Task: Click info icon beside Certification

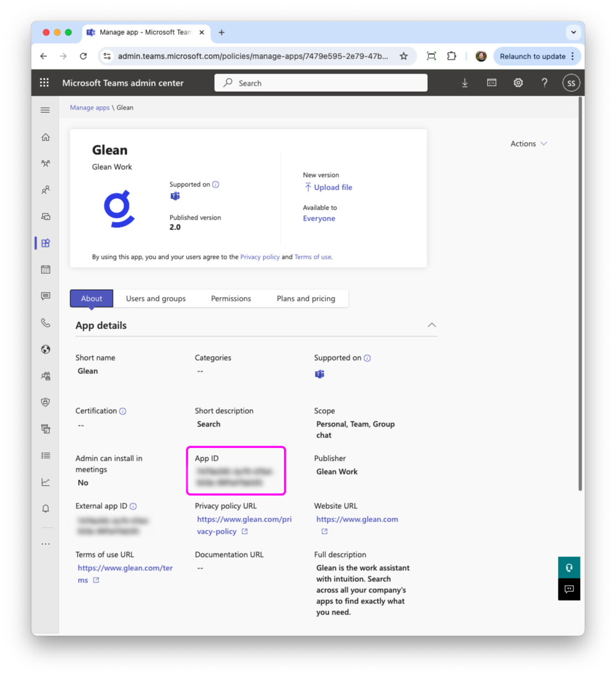Action: pos(123,411)
